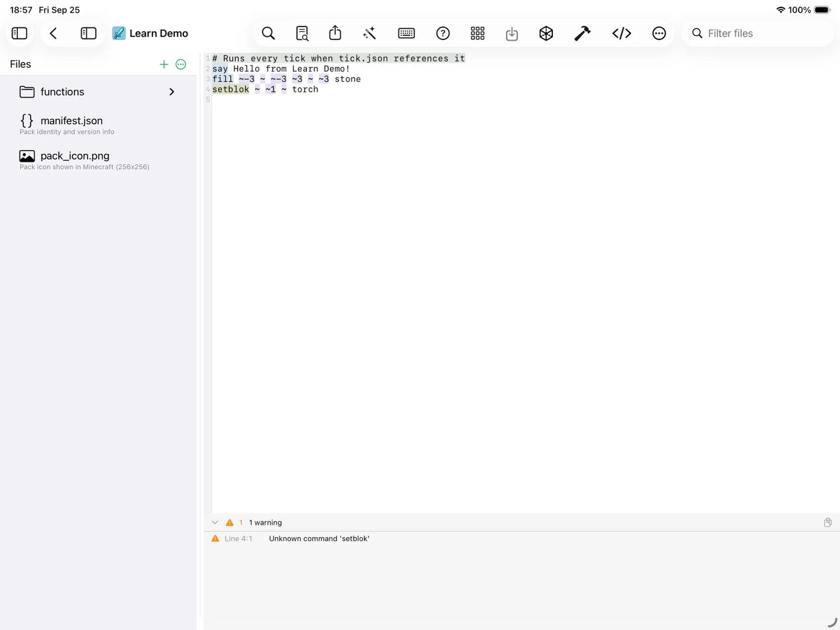Click the Files panel heading
Viewport: 840px width, 630px height.
20,64
